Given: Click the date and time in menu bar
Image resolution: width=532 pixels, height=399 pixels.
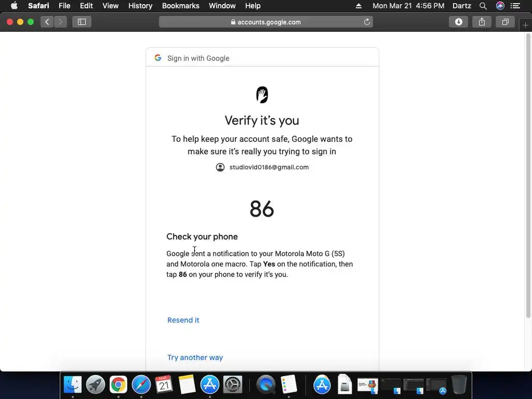Looking at the screenshot, I should 408,6.
